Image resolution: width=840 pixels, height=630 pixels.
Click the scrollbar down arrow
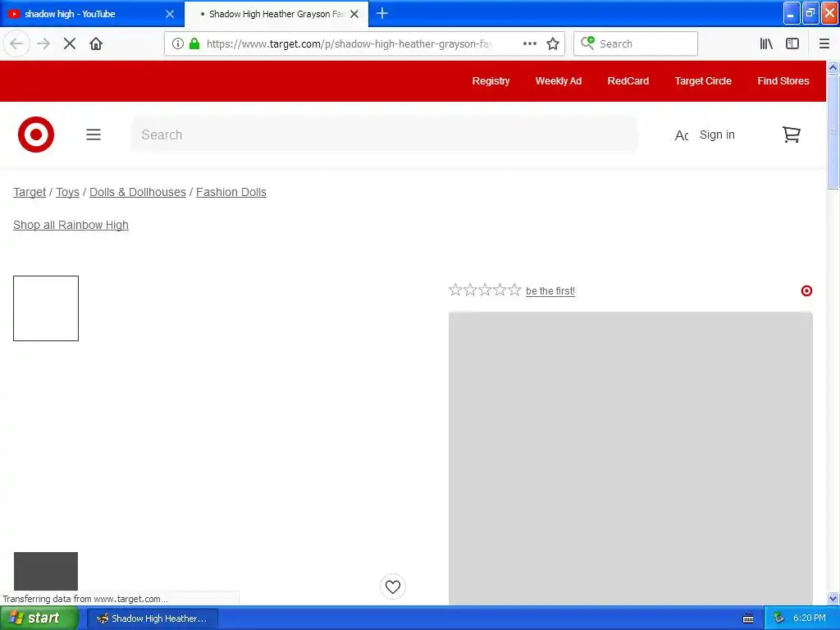(x=833, y=598)
